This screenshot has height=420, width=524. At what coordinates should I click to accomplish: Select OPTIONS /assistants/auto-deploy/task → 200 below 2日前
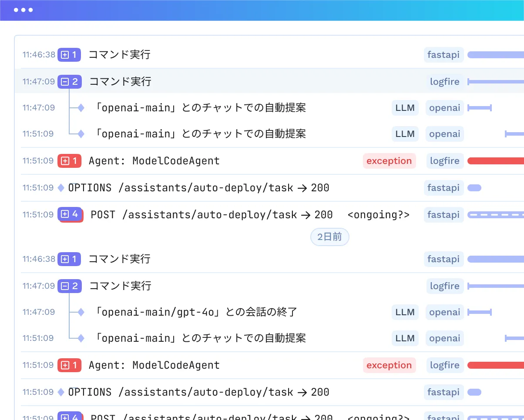(x=198, y=392)
